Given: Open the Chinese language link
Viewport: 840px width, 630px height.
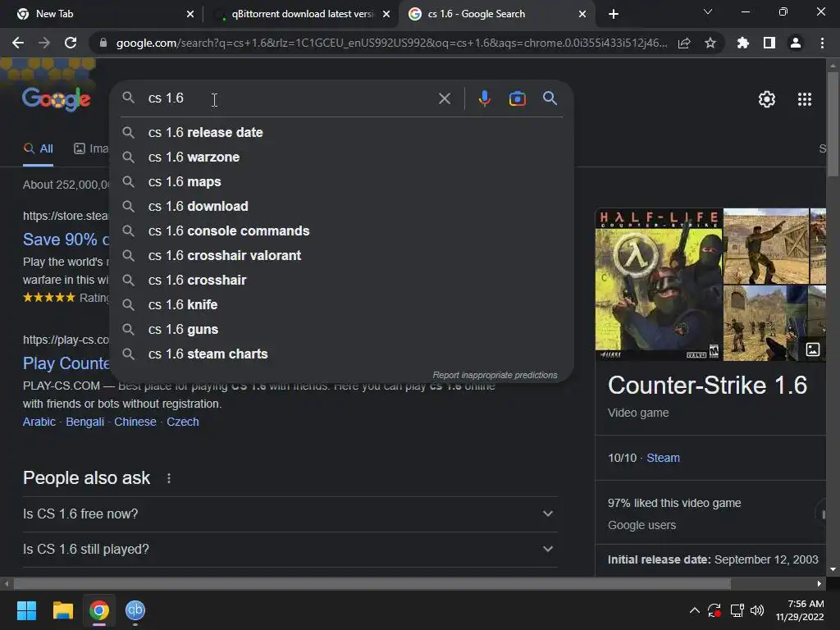Looking at the screenshot, I should point(135,422).
